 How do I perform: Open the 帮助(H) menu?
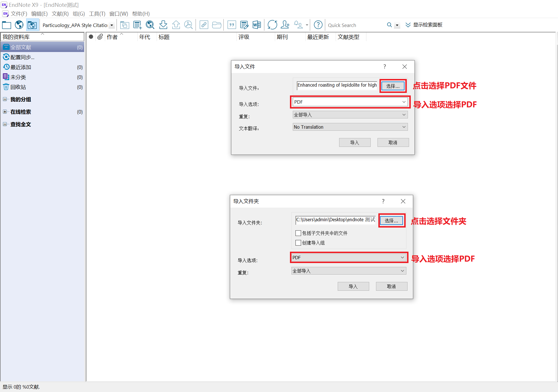141,14
